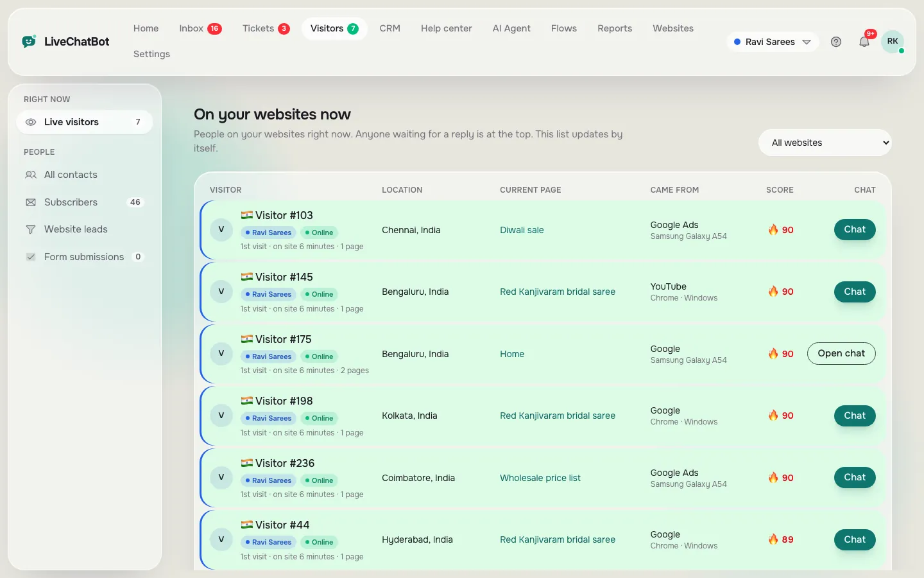The height and width of the screenshot is (578, 924).
Task: Click the avatar of Visitor #103
Action: pyautogui.click(x=221, y=230)
